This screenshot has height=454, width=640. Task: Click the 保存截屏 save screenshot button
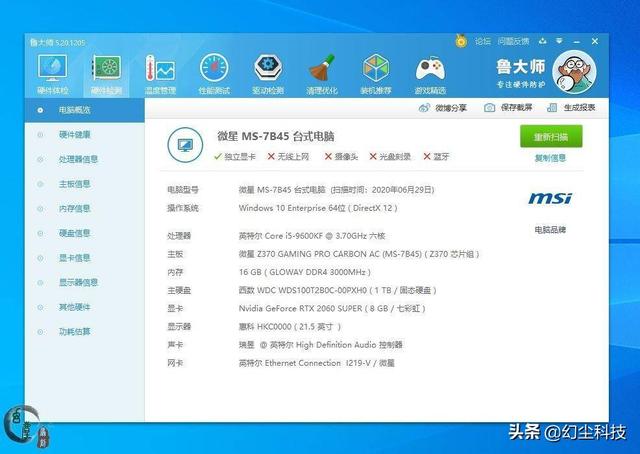coord(508,108)
